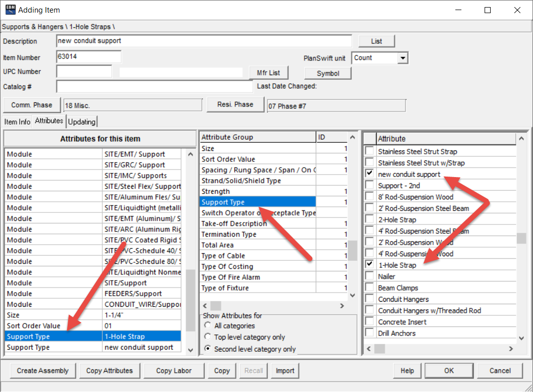Viewport: 533px width, 392px height.
Task: Click Create Assembly
Action: tap(42, 370)
